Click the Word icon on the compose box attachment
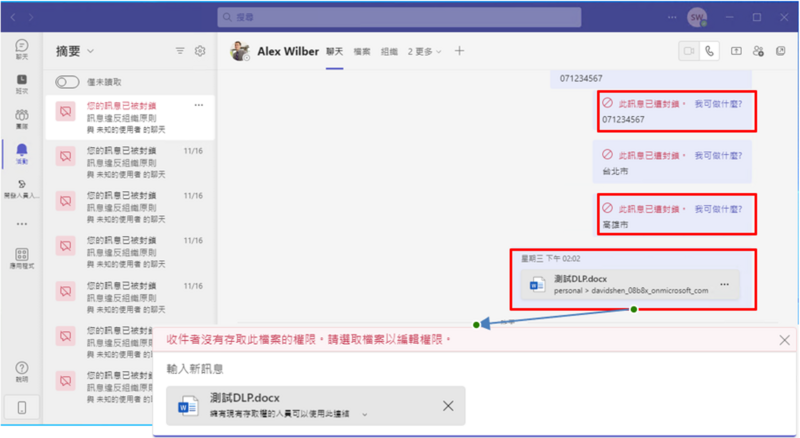The image size is (800, 438). pyautogui.click(x=188, y=406)
